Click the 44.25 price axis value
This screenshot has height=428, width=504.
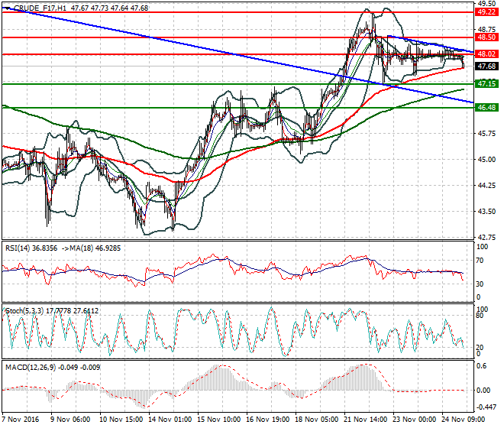[x=486, y=186]
